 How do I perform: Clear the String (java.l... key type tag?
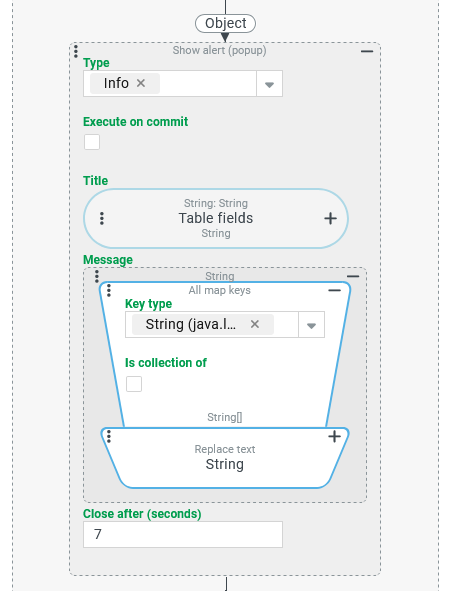(x=255, y=324)
